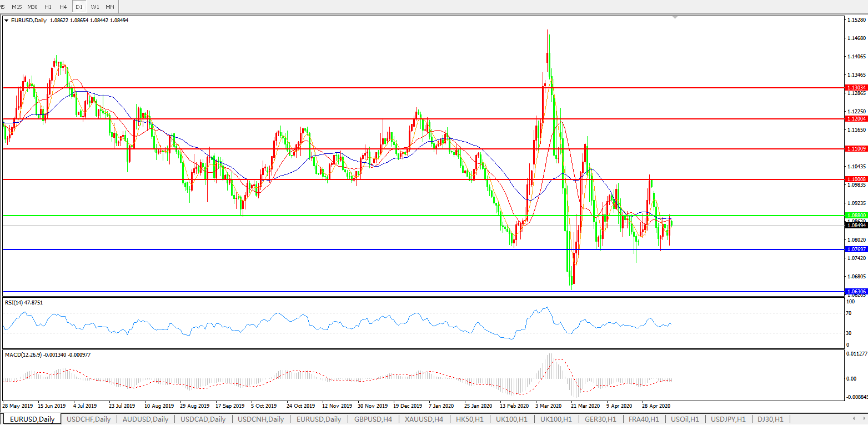Open the EURUSD,Daily chart title dropdown arrow
Viewport: 868px width, 425px height.
pyautogui.click(x=6, y=21)
